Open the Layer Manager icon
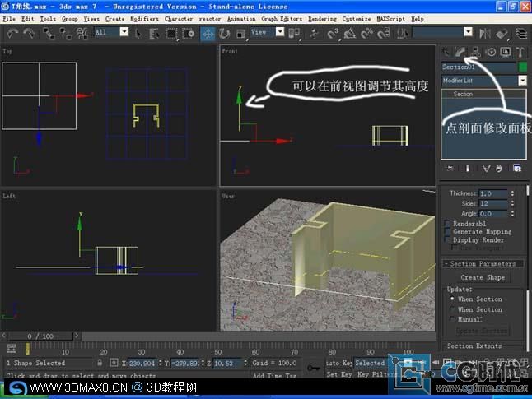 coord(521,34)
